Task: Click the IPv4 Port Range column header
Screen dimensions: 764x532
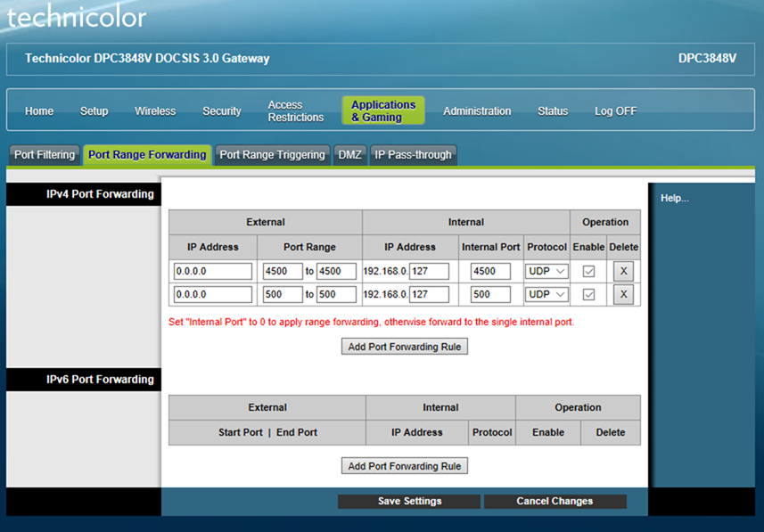Action: pos(309,247)
